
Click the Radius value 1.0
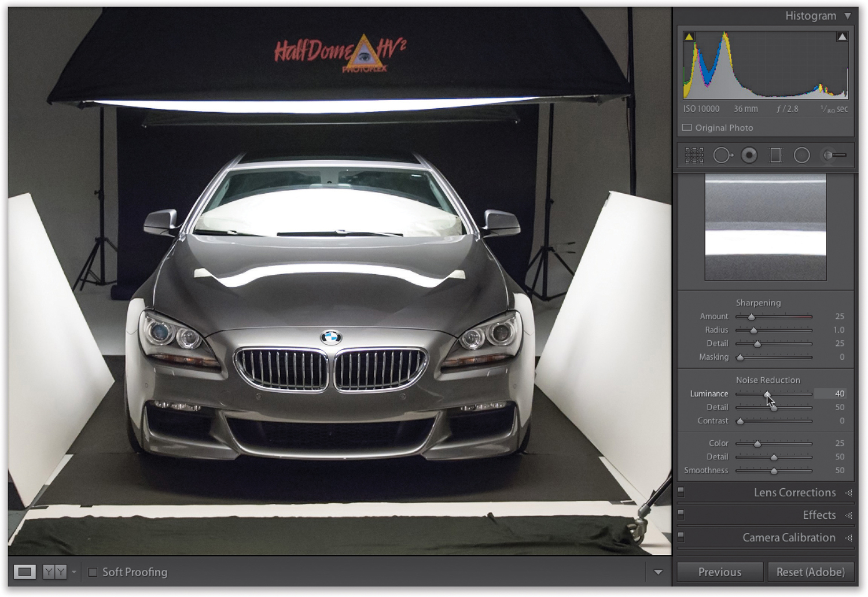[x=839, y=330]
